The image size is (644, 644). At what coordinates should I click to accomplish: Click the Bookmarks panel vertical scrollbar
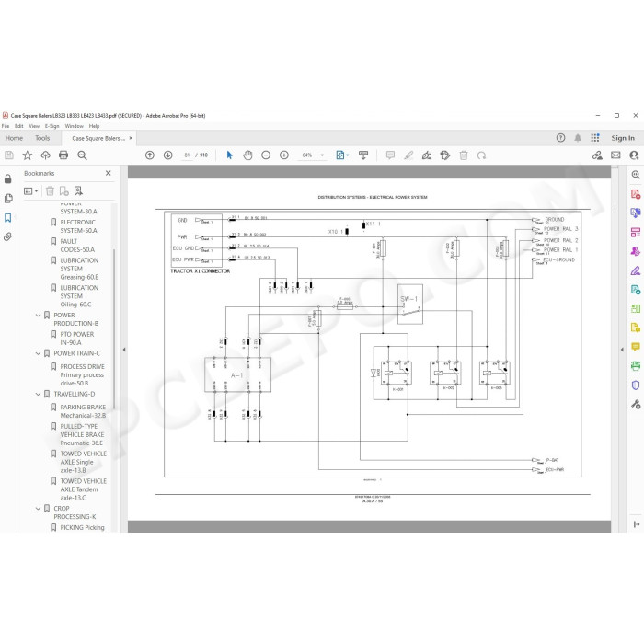114,328
